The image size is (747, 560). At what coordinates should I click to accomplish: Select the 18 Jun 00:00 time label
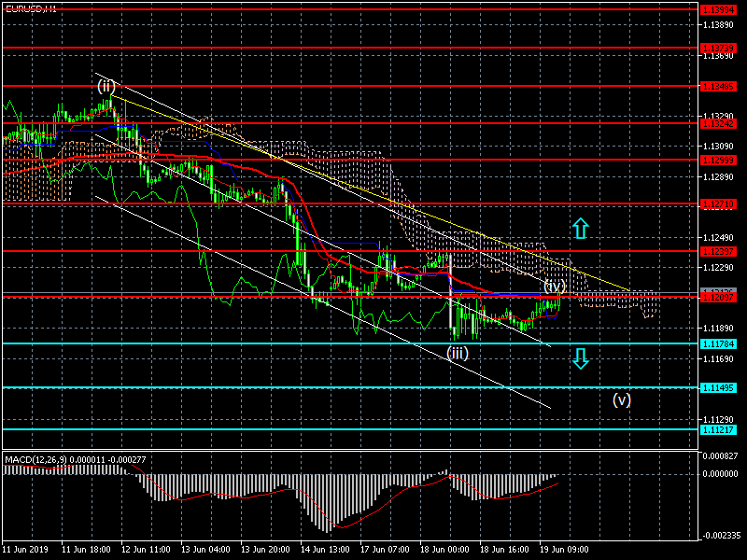click(444, 550)
